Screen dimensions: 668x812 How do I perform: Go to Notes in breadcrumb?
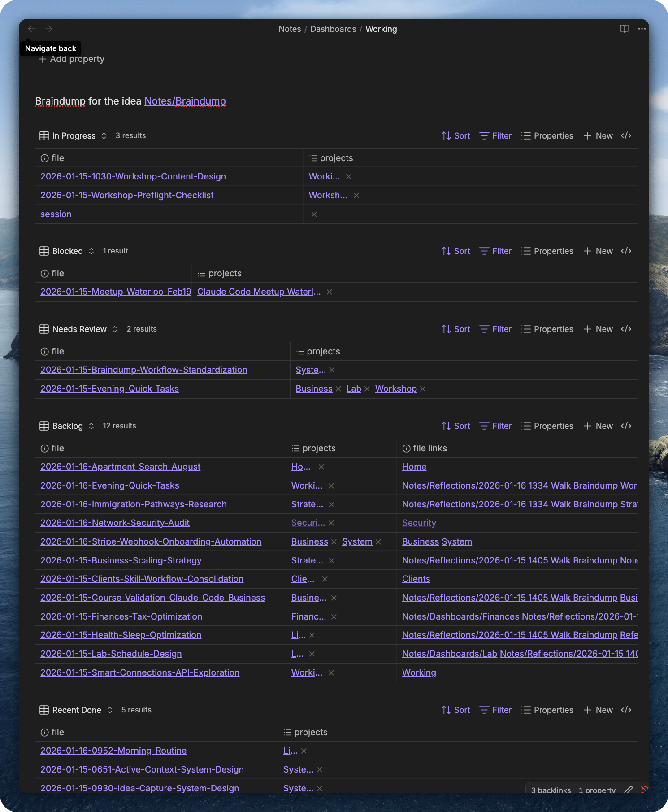(x=290, y=29)
